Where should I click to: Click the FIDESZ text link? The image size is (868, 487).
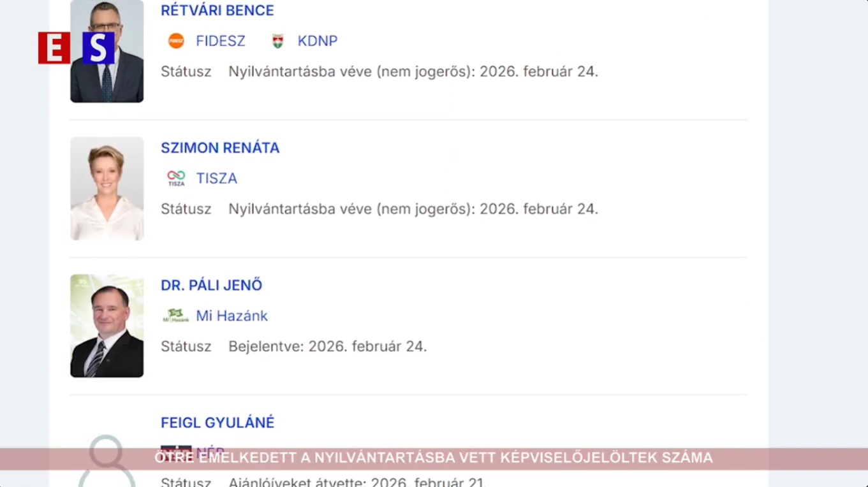pyautogui.click(x=220, y=41)
